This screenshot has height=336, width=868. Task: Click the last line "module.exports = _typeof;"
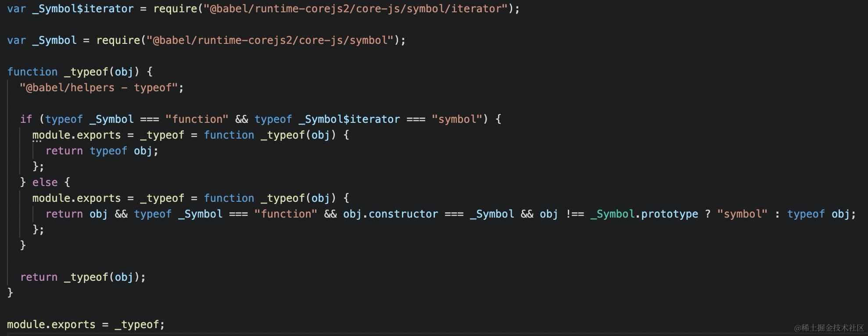[86, 325]
